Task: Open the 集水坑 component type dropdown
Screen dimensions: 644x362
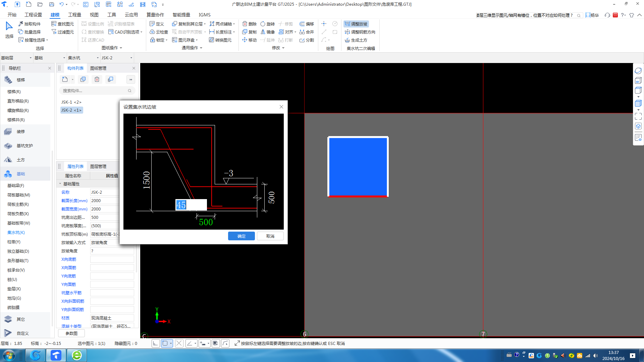Action: coord(98,58)
